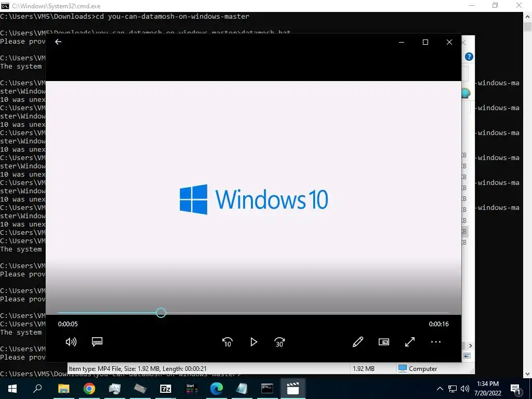Click the elapsed time 0:00:05
The width and height of the screenshot is (532, 399).
click(x=68, y=324)
